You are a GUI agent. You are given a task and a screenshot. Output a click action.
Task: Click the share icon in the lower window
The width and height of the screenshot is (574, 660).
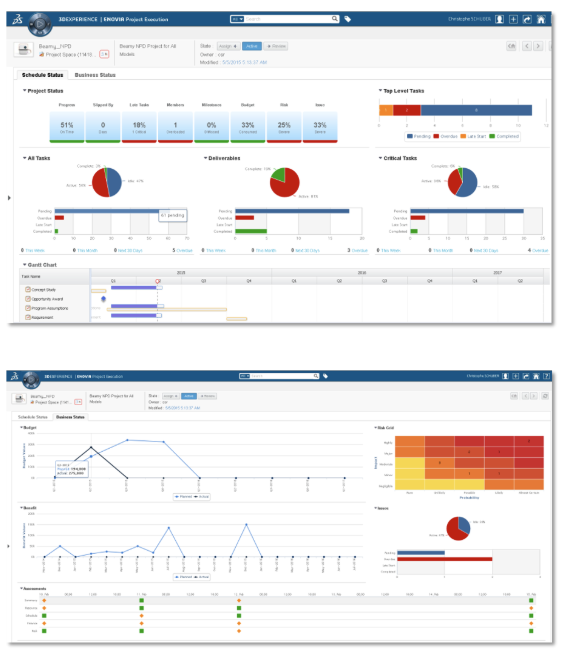point(526,376)
